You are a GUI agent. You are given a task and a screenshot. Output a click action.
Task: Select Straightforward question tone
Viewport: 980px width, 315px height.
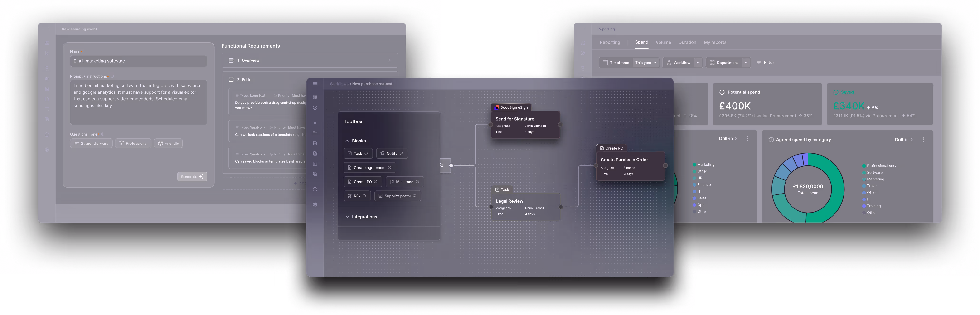(91, 143)
